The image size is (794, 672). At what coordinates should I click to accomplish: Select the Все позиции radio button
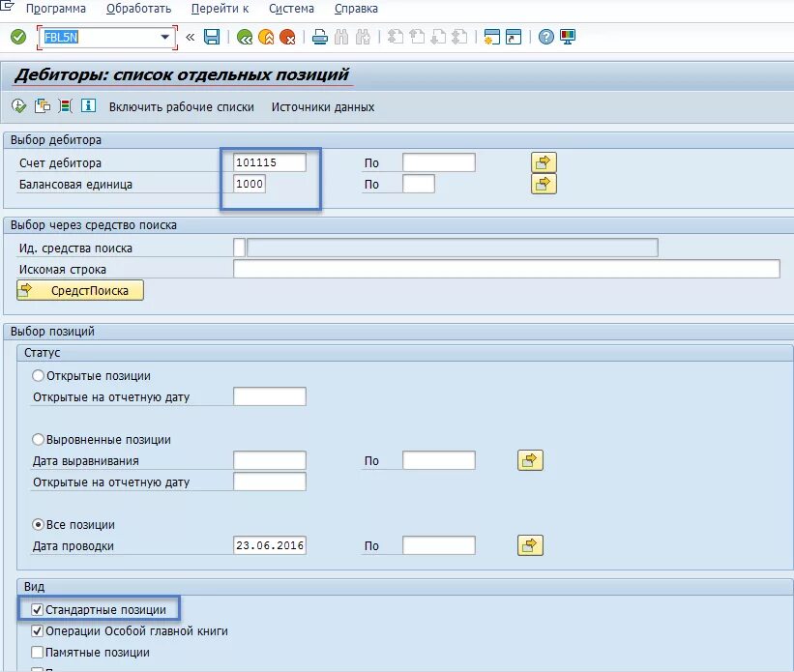(38, 525)
